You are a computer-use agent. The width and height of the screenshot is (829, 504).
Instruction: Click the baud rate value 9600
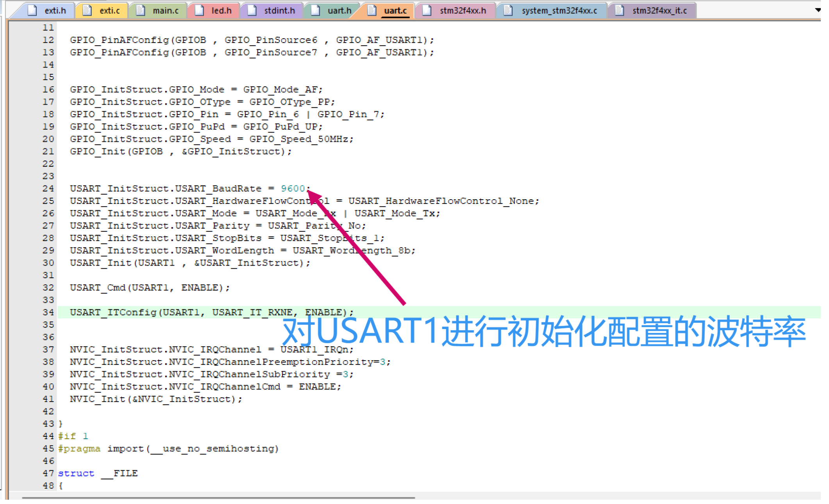click(293, 188)
